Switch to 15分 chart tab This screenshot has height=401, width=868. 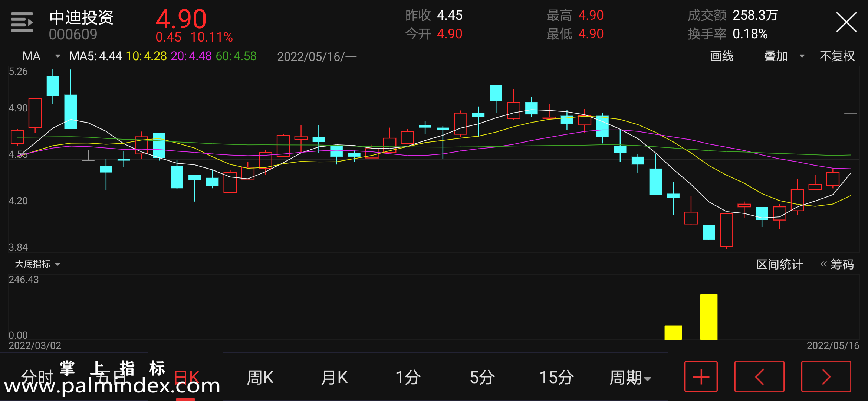556,378
